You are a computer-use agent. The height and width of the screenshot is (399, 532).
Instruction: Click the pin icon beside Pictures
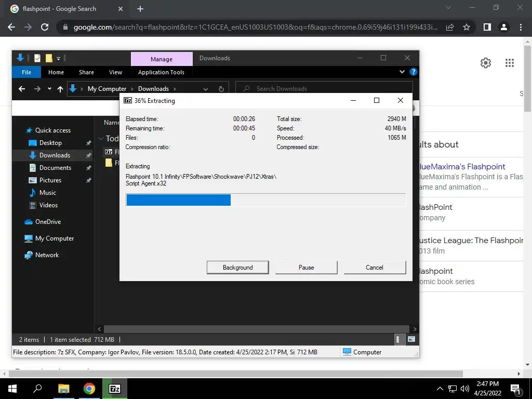pos(88,180)
